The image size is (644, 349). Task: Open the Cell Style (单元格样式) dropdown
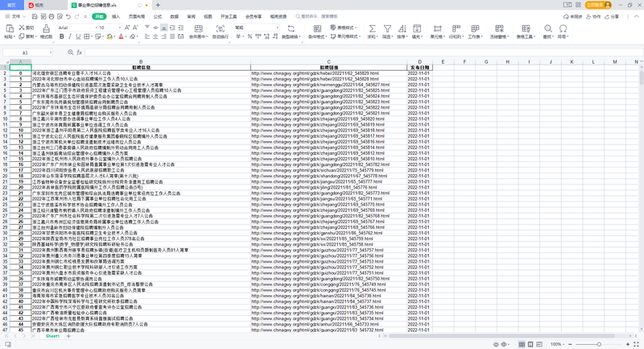(345, 36)
